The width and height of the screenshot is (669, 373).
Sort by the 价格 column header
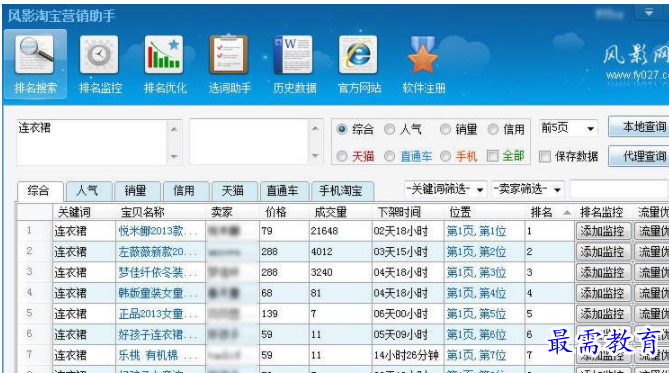click(276, 212)
